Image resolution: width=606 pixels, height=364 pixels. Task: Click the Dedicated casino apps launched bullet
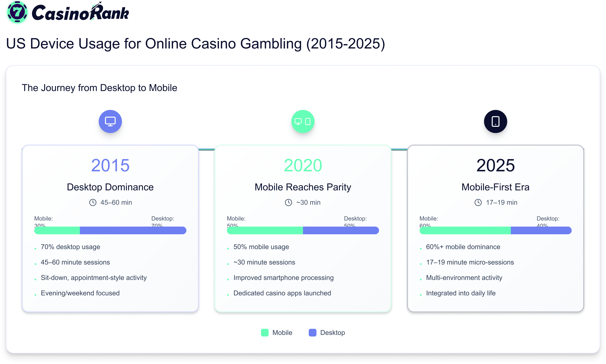pyautogui.click(x=282, y=293)
